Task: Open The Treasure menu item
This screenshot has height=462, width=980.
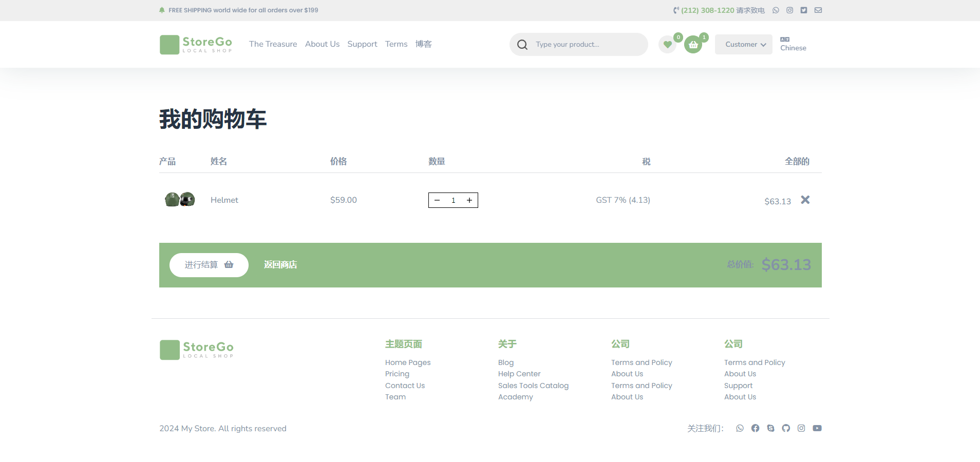Action: click(x=273, y=44)
